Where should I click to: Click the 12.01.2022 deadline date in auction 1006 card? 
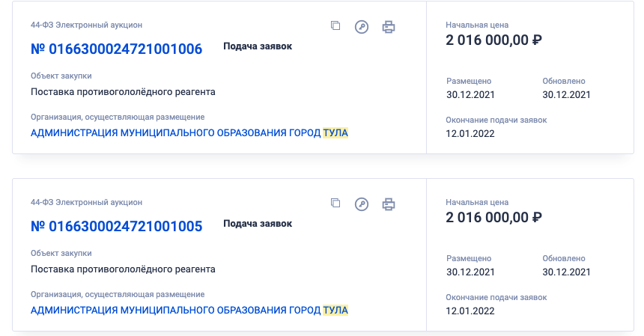click(470, 134)
